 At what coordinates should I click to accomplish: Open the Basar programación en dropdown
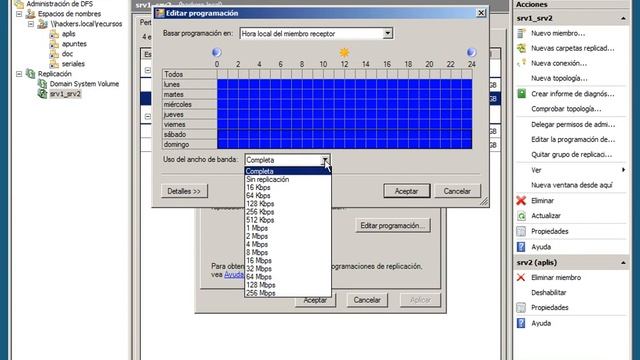point(388,33)
